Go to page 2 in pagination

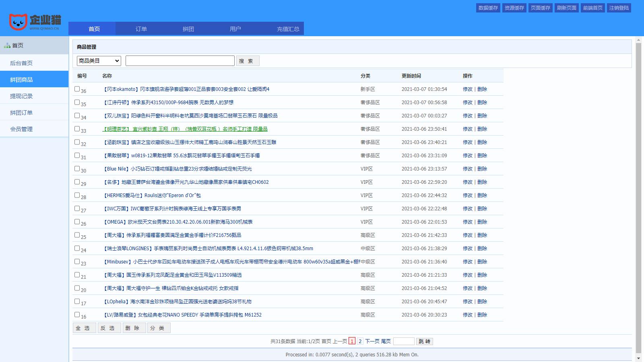[x=360, y=341]
